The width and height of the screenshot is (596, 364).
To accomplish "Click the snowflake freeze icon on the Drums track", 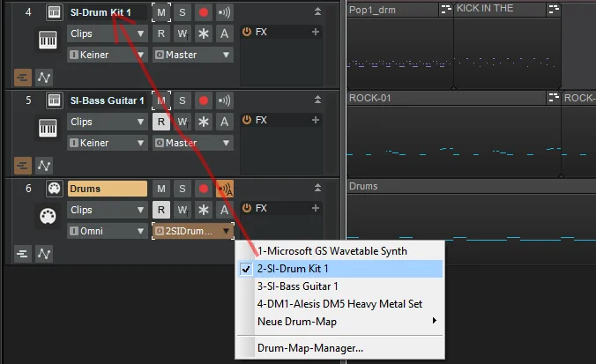I will [x=204, y=210].
